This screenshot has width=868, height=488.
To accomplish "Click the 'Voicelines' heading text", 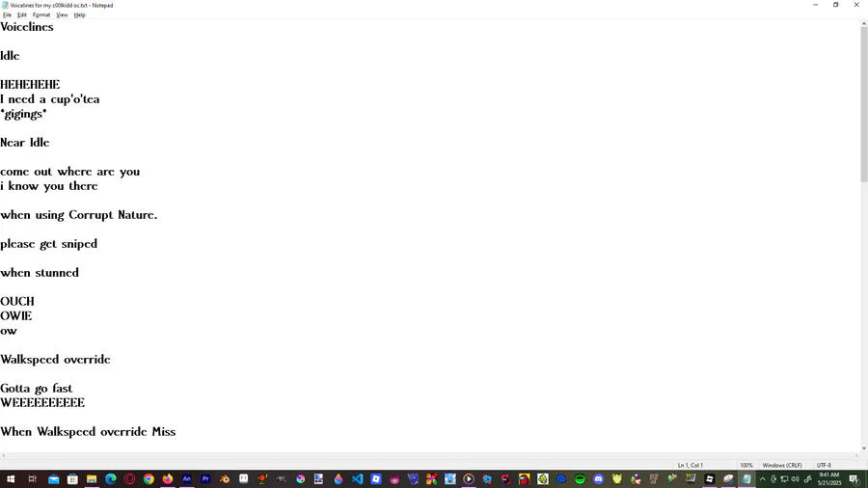I will point(27,27).
